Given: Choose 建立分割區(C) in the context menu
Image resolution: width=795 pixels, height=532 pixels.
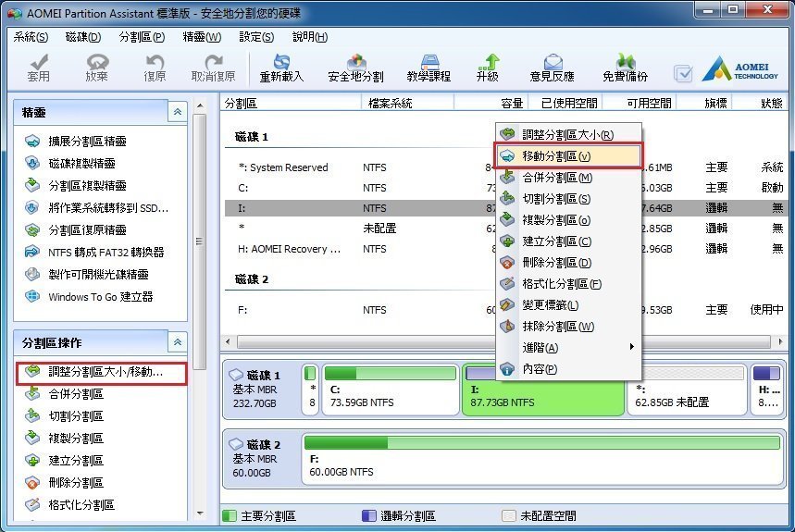Looking at the screenshot, I should coord(568,241).
